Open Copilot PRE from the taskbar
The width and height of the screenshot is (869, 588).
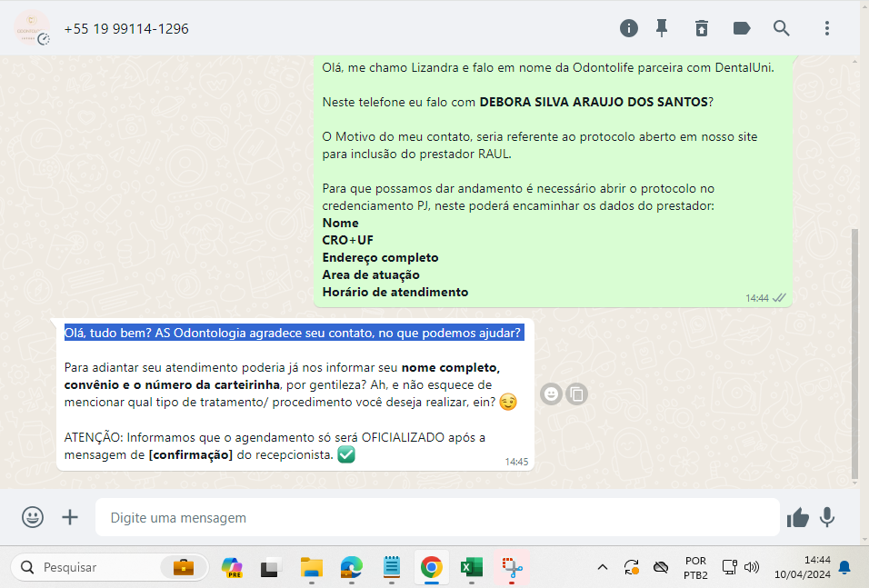232,567
